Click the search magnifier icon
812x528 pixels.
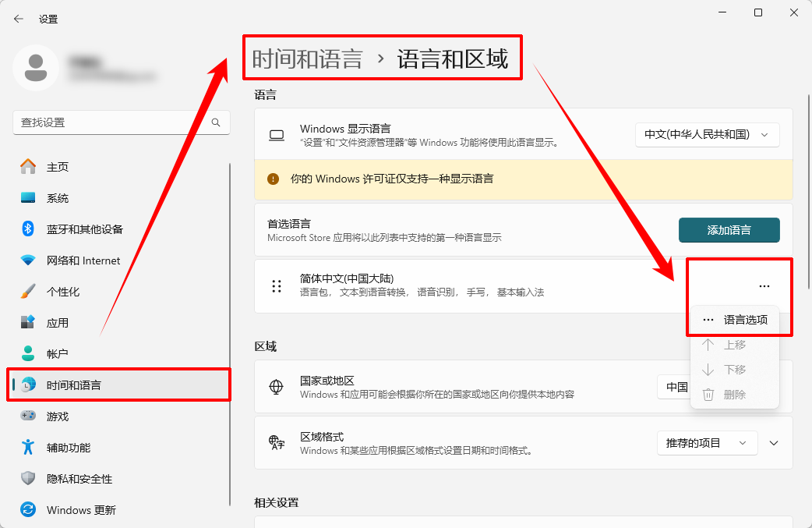pos(216,122)
